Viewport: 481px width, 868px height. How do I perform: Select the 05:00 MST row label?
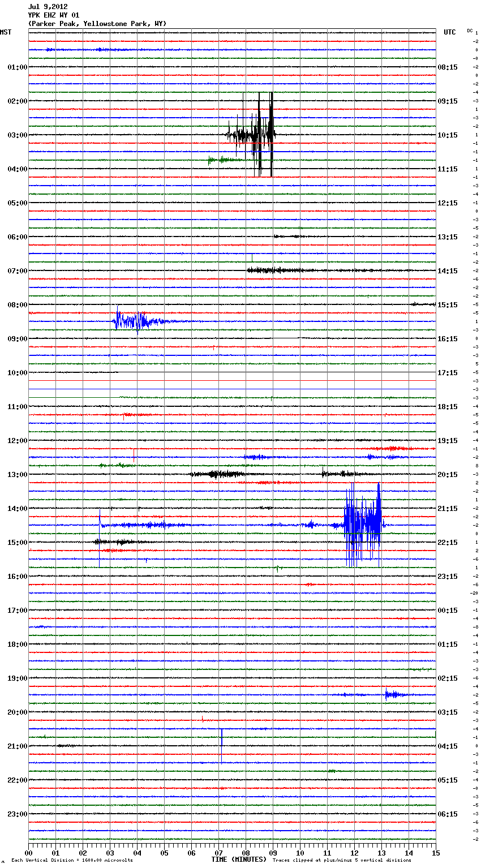pyautogui.click(x=18, y=203)
